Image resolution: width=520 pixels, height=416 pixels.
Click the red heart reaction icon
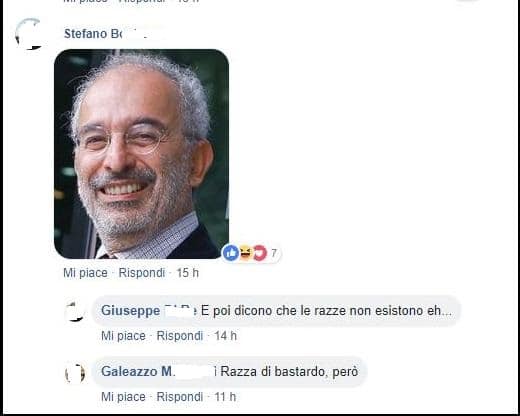pyautogui.click(x=260, y=253)
